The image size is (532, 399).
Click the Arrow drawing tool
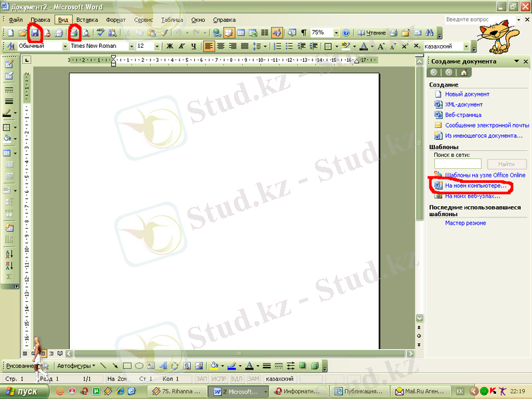coord(115,366)
